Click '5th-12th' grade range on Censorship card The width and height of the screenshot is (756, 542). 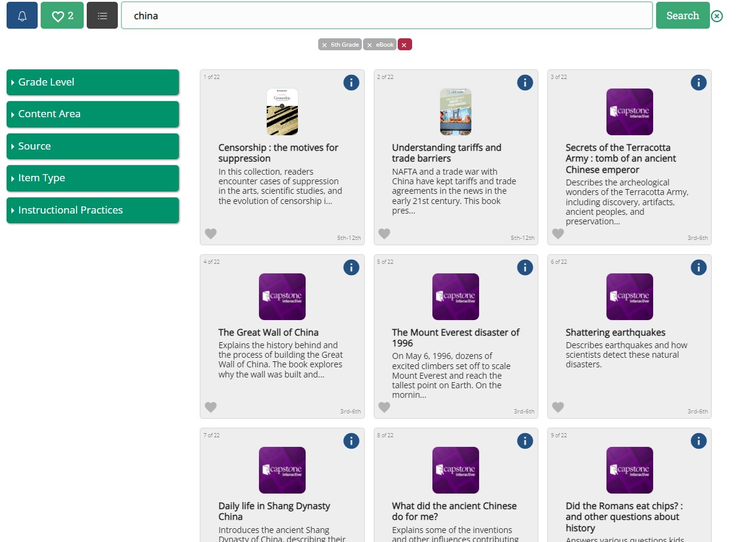[x=349, y=238]
